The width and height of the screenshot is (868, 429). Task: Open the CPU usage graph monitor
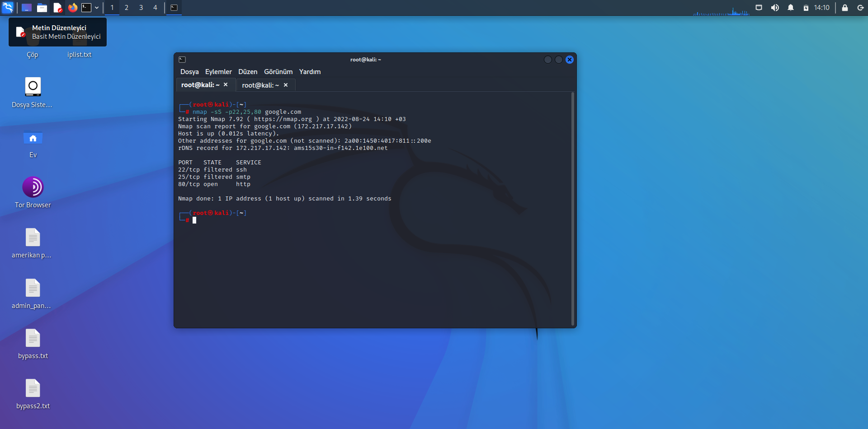721,11
